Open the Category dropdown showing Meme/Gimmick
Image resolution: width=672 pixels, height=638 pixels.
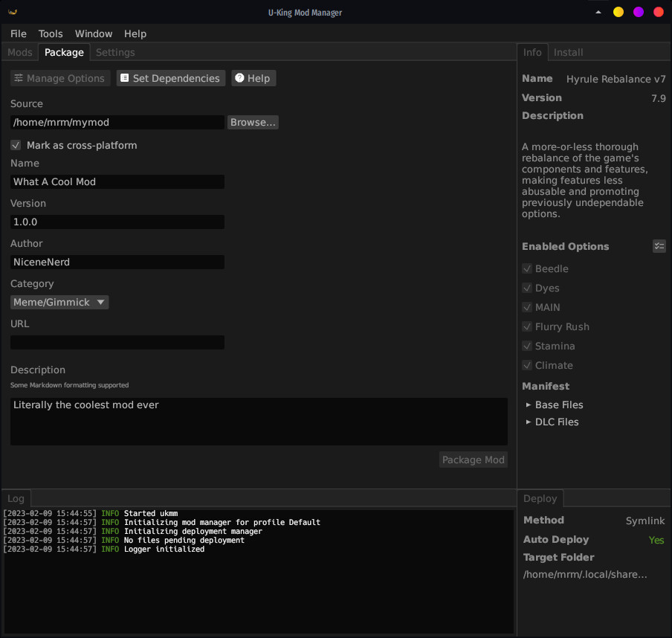(59, 302)
